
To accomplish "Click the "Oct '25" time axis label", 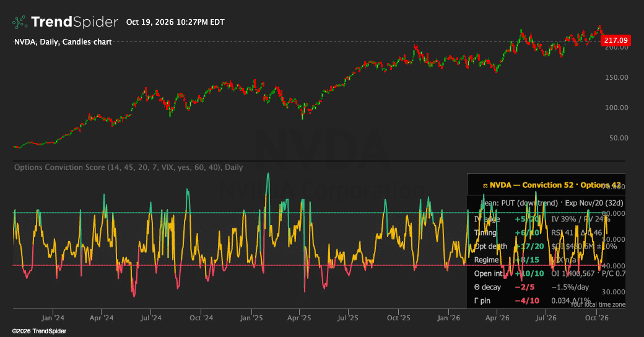I will 398,318.
